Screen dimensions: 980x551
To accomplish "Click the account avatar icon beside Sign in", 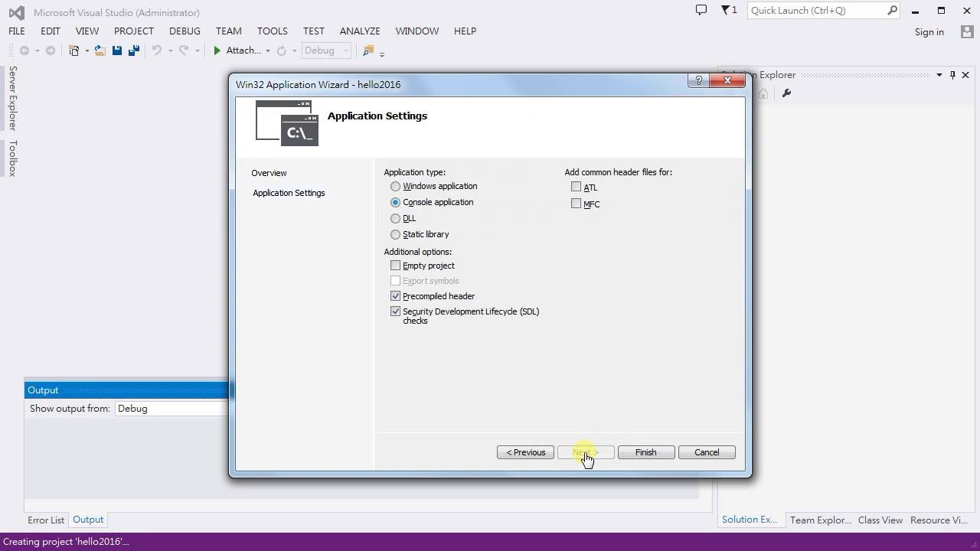I will 967,31.
